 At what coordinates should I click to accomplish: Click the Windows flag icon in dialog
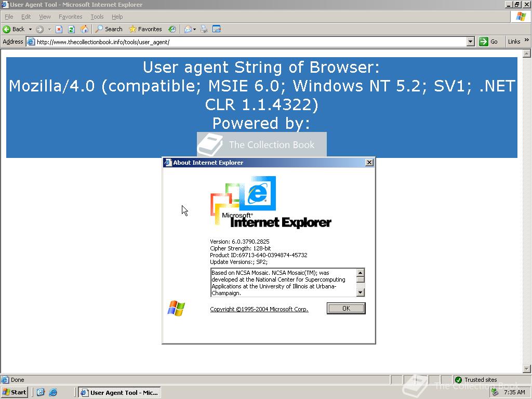click(176, 309)
